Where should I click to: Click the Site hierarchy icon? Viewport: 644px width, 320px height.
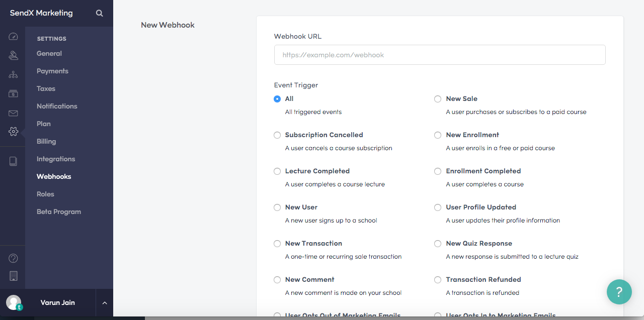(x=13, y=75)
